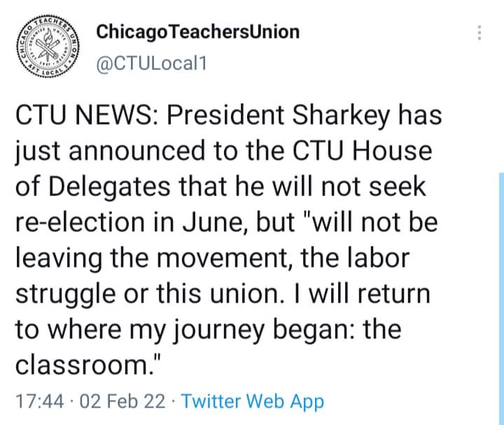The width and height of the screenshot is (504, 425).
Task: Click 'just announced' in the tweet text
Action: 111,152
